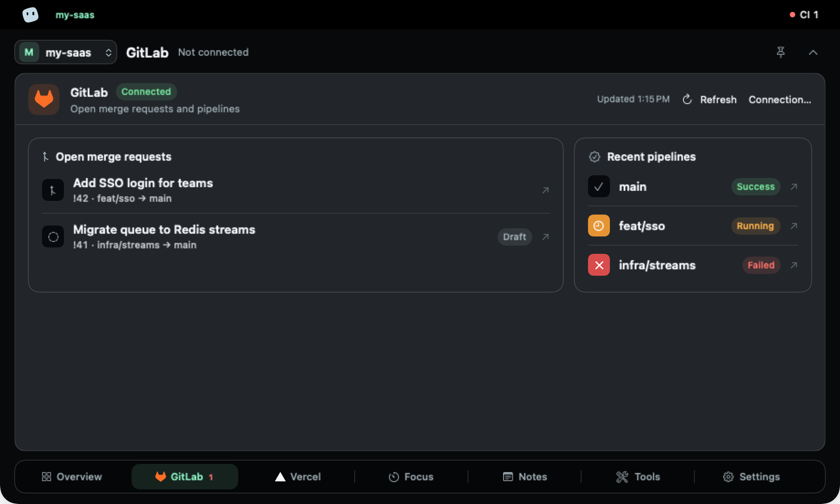840x504 pixels.
Task: Click the '!41 · infra/streams → main' branch text
Action: click(135, 245)
